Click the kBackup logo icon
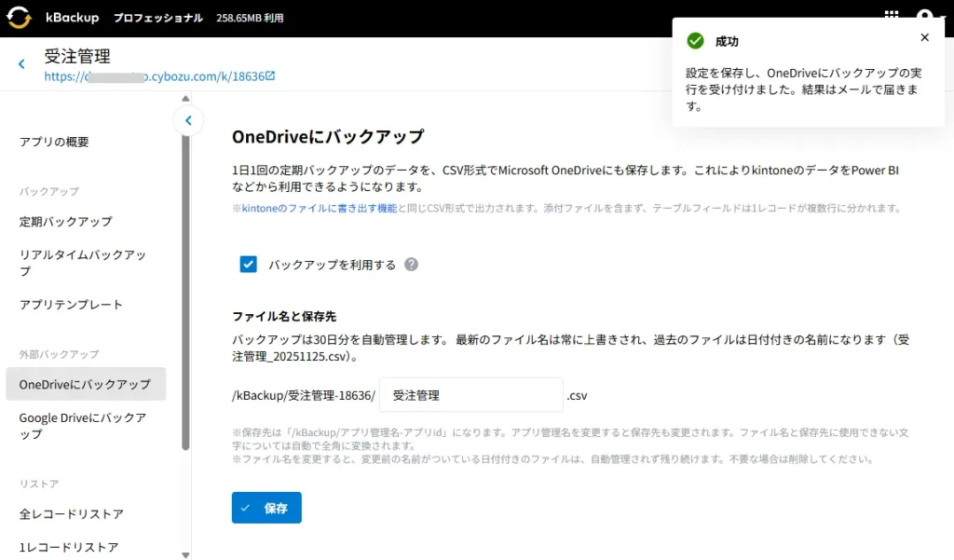 click(19, 17)
